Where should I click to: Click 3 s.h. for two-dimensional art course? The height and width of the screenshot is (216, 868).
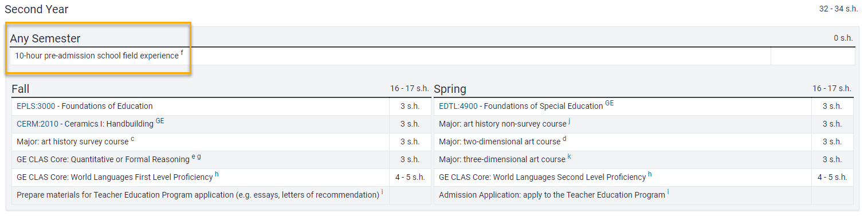(x=832, y=142)
